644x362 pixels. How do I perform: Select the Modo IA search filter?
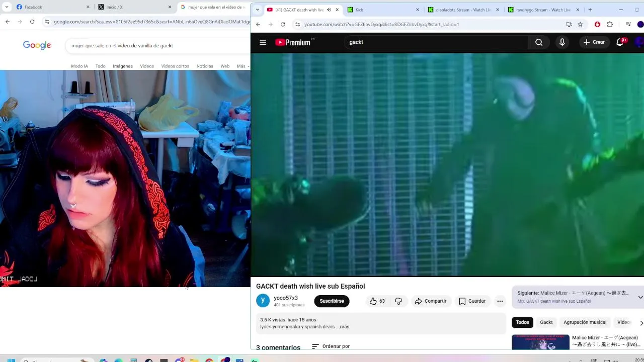tap(79, 66)
